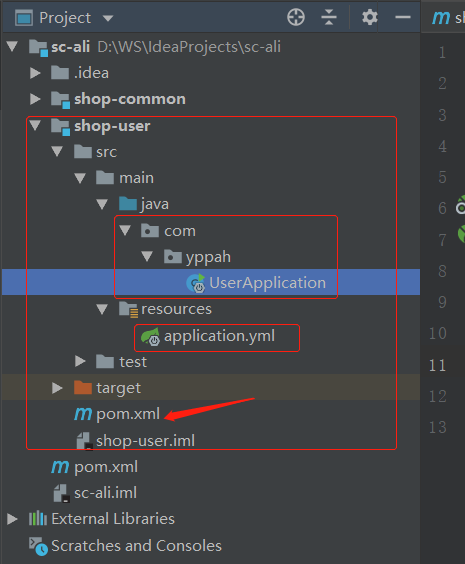The width and height of the screenshot is (465, 564).
Task: Select the target folder name
Action: [119, 388]
